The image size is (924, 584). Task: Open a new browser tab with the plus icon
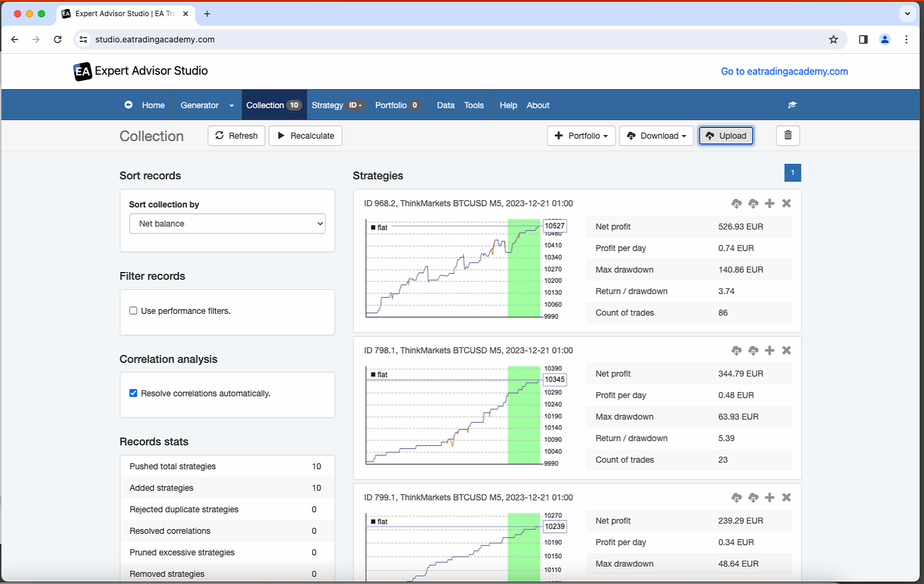[x=207, y=14]
